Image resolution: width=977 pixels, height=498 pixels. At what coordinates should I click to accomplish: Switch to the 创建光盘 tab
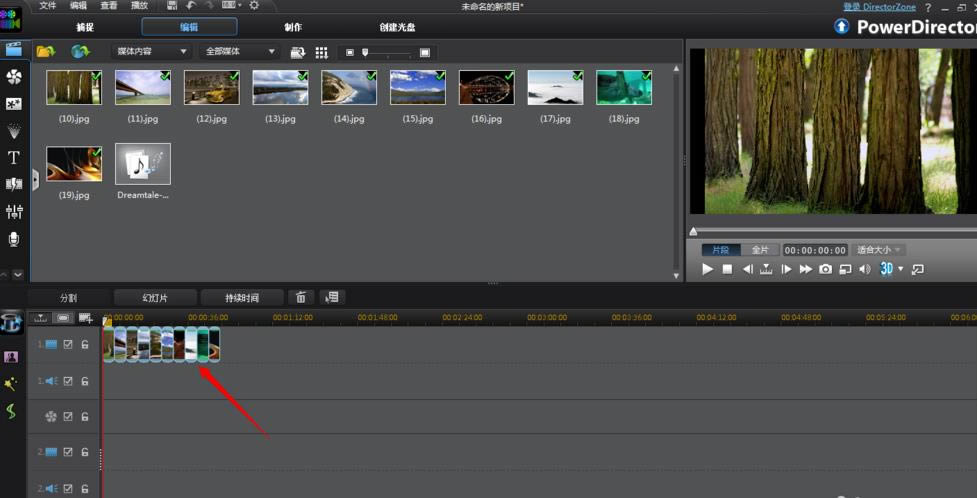398,27
